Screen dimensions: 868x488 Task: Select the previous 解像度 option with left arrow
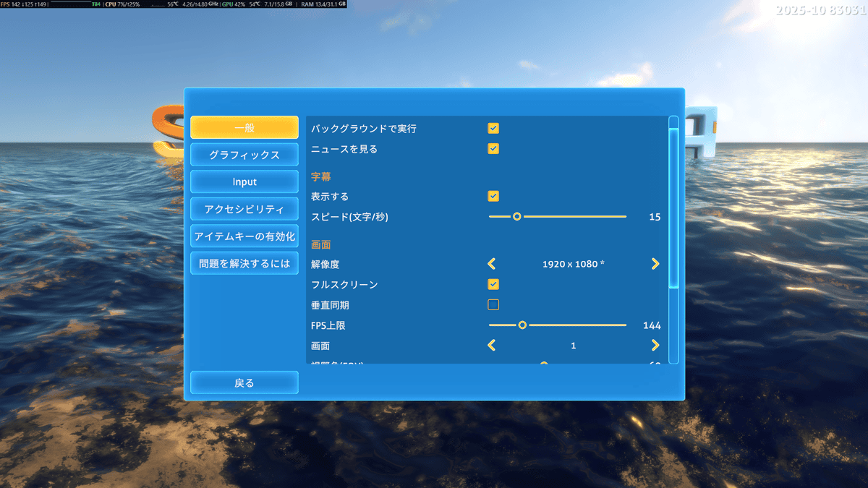pos(492,264)
